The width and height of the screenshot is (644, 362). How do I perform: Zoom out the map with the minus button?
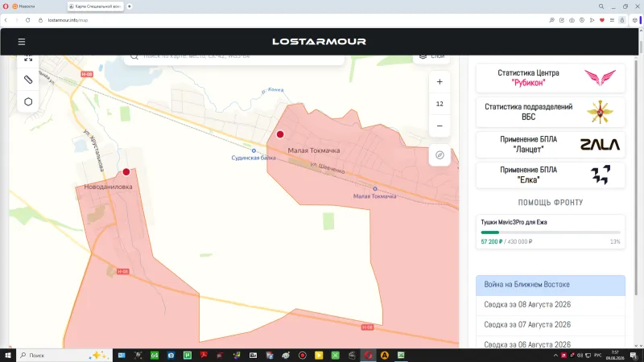440,126
